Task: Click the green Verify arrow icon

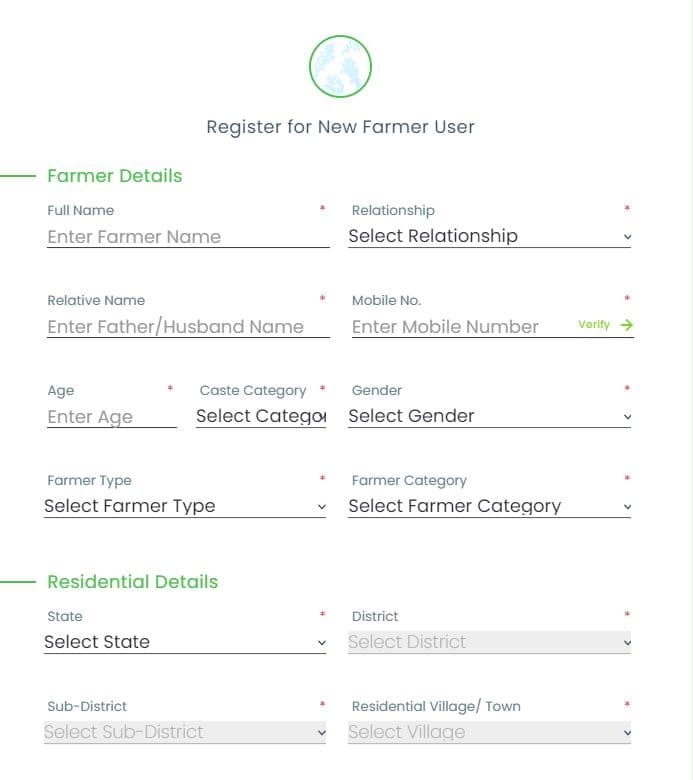Action: 626,325
